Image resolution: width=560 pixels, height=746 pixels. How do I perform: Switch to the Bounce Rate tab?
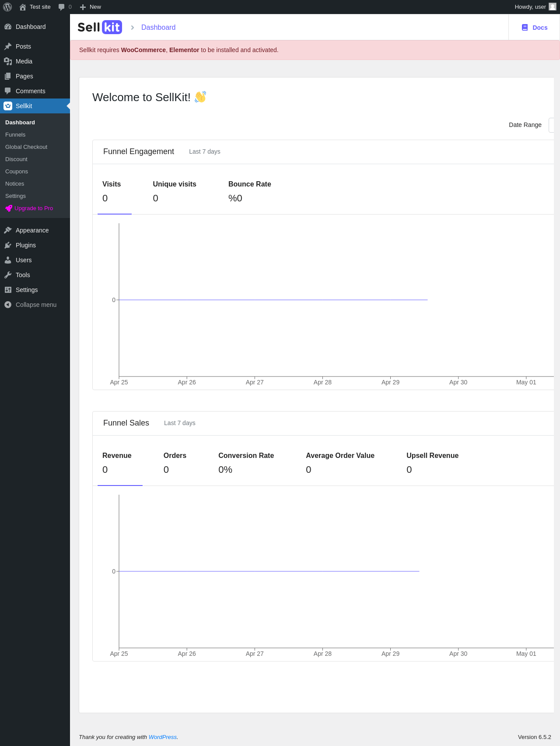coord(249,191)
